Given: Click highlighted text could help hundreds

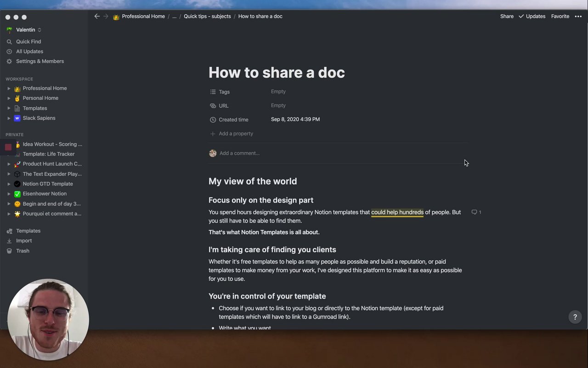Looking at the screenshot, I should click(x=397, y=212).
